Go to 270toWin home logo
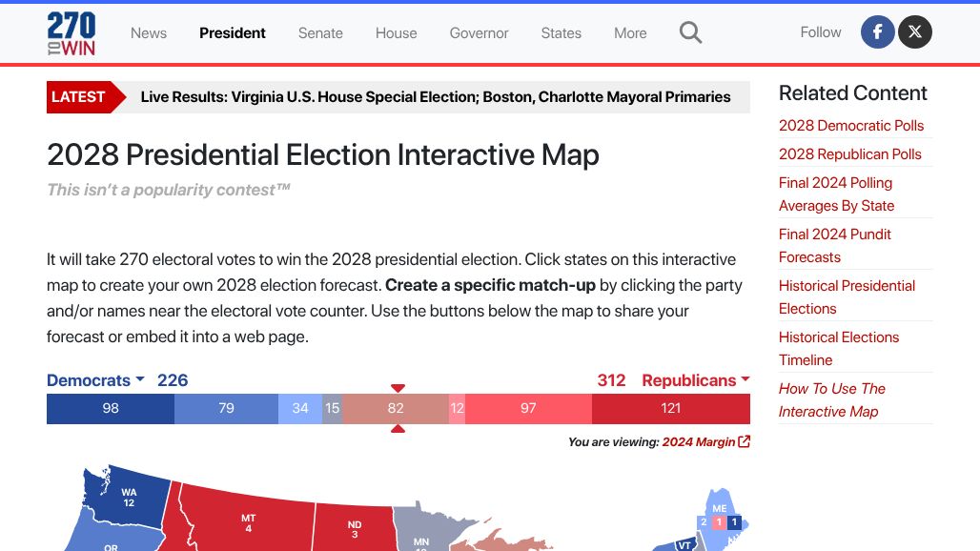Screen dimensions: 980x551 coord(71,33)
